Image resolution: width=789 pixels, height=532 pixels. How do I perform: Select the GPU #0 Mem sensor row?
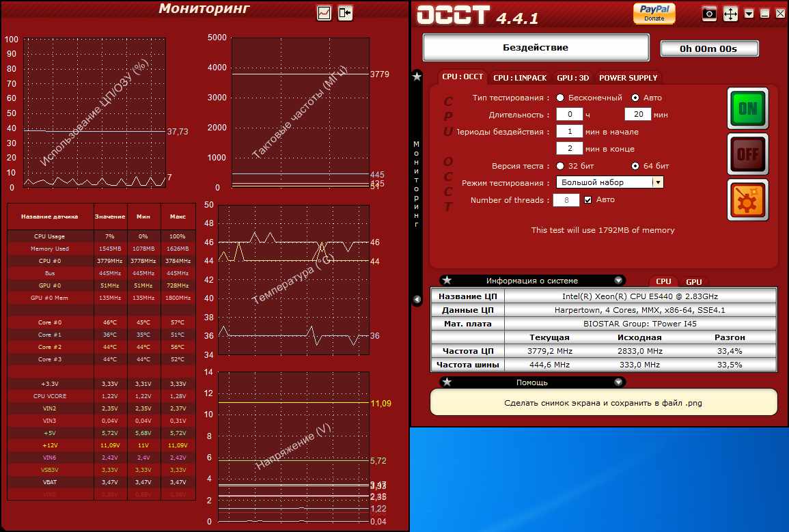101,298
